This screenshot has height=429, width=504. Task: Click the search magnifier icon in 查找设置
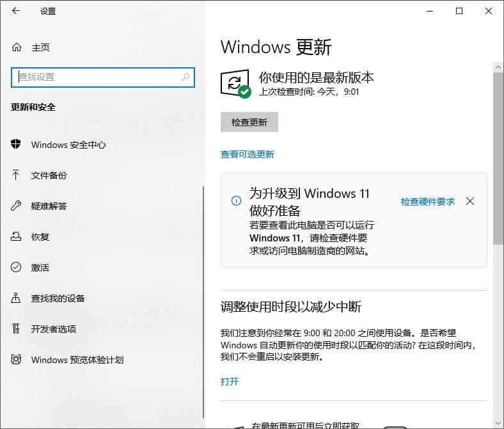tap(185, 77)
